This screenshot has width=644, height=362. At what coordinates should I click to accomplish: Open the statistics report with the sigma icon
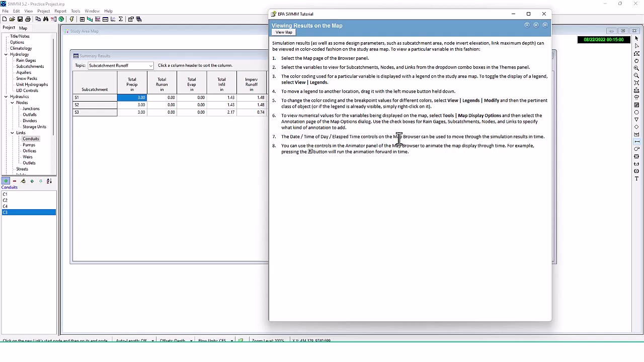coord(121,19)
